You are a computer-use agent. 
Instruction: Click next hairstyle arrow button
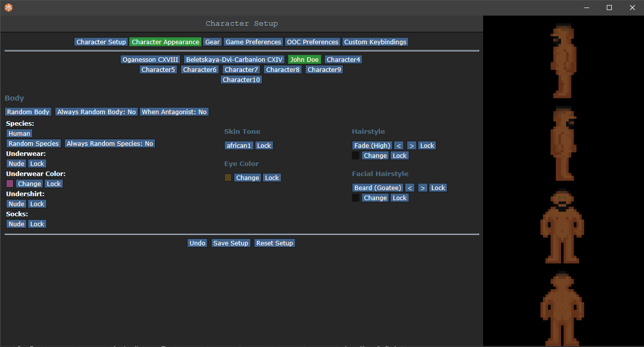point(411,146)
